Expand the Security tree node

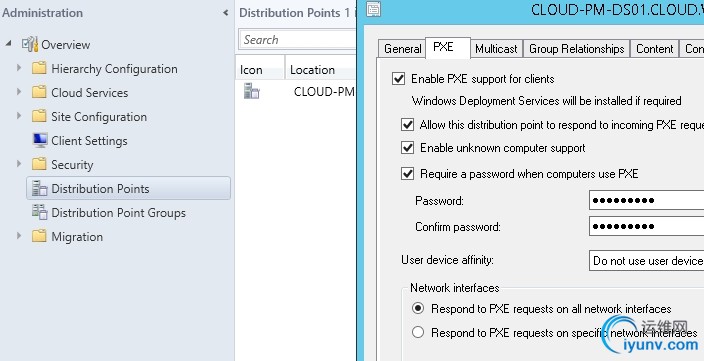pos(19,164)
